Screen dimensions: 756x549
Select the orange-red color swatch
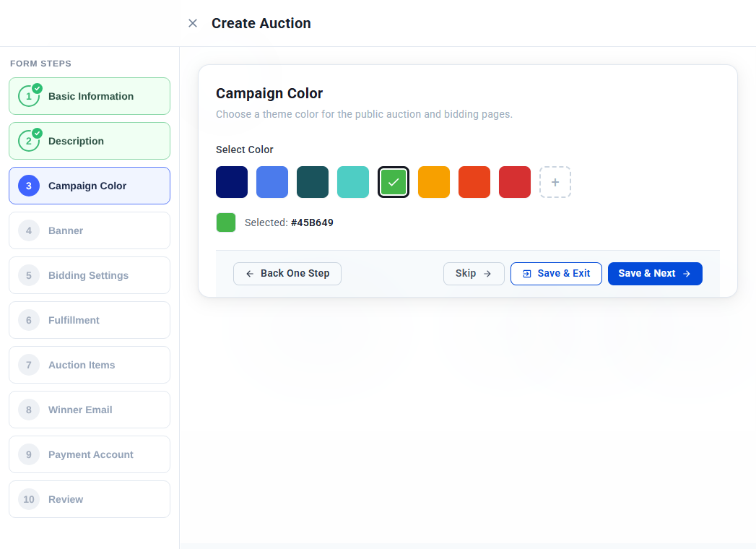(474, 182)
